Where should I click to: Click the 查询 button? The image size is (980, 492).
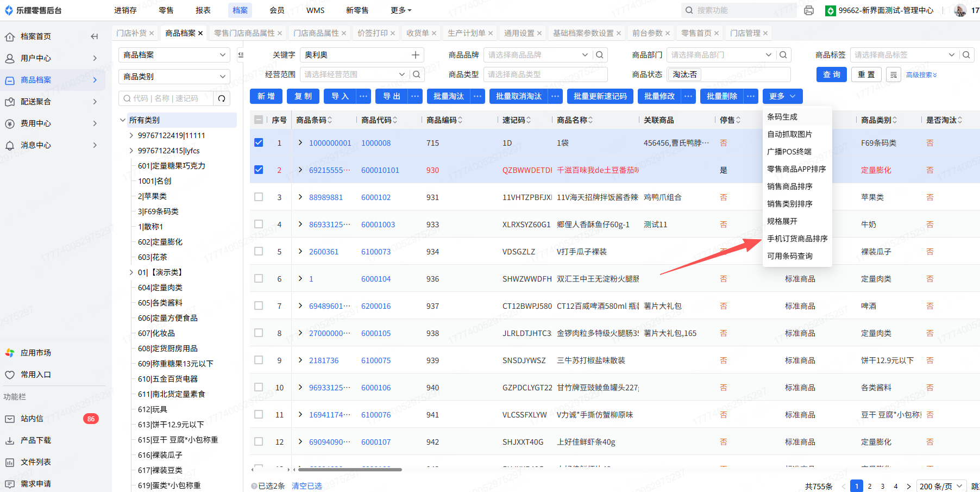[x=831, y=74]
